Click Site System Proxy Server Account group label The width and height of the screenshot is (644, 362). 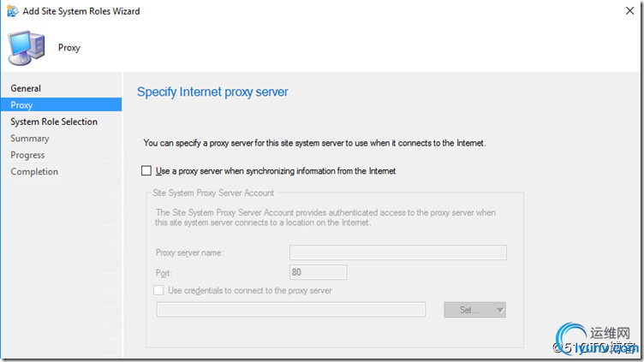point(213,193)
